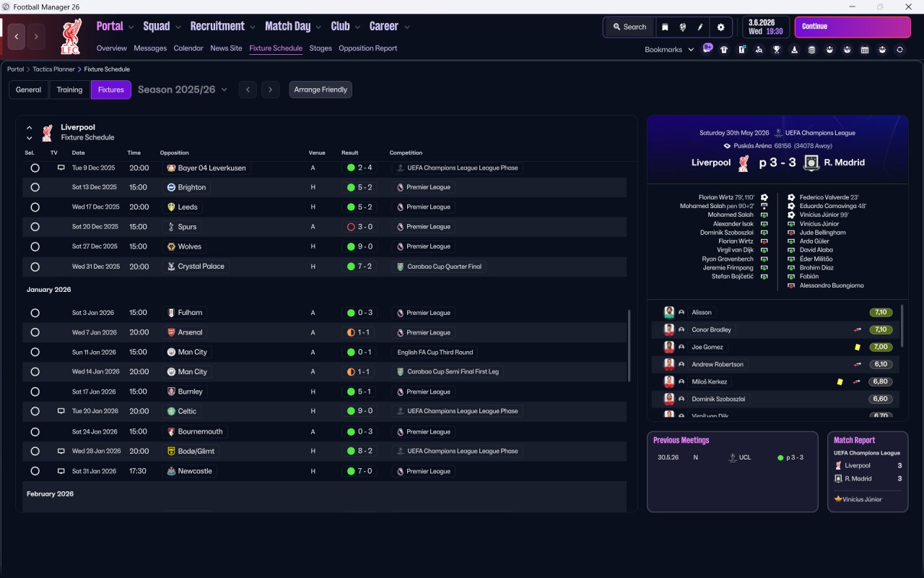Click the scouting magnifier icon in bookmarks bar
The width and height of the screenshot is (924, 578).
pyautogui.click(x=759, y=50)
